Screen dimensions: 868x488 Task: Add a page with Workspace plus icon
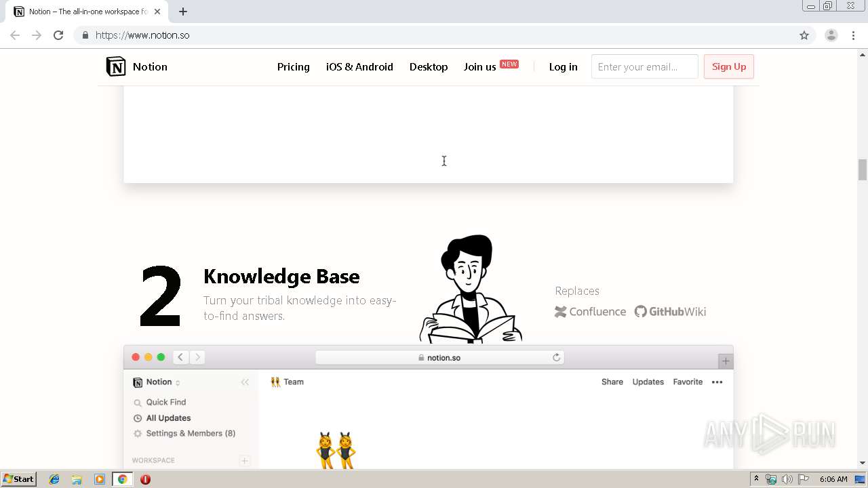pyautogui.click(x=245, y=461)
